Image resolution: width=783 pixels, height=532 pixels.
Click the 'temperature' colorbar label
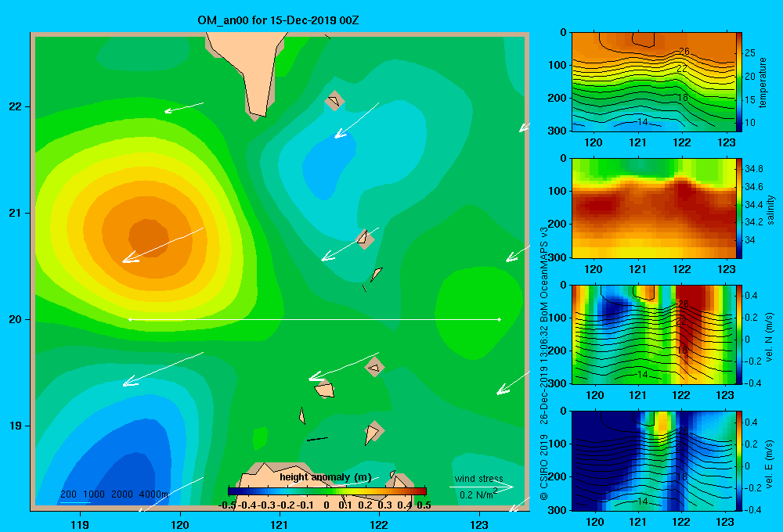click(x=763, y=82)
